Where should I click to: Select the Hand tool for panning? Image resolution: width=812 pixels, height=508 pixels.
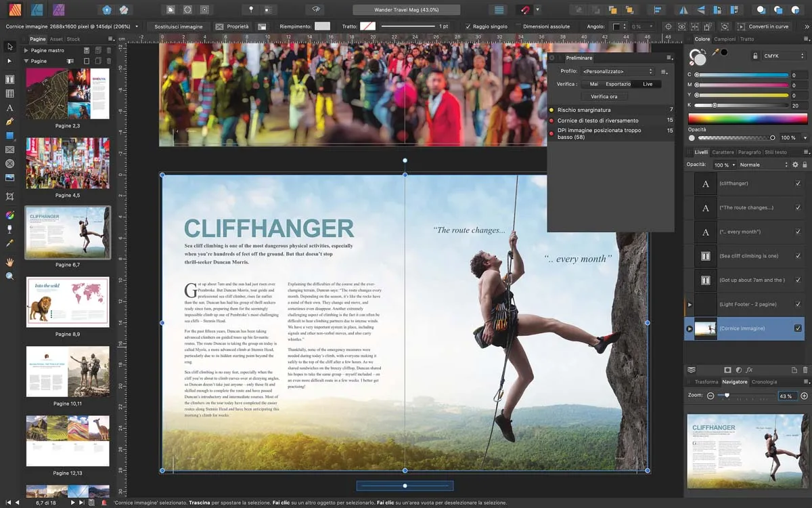(9, 261)
